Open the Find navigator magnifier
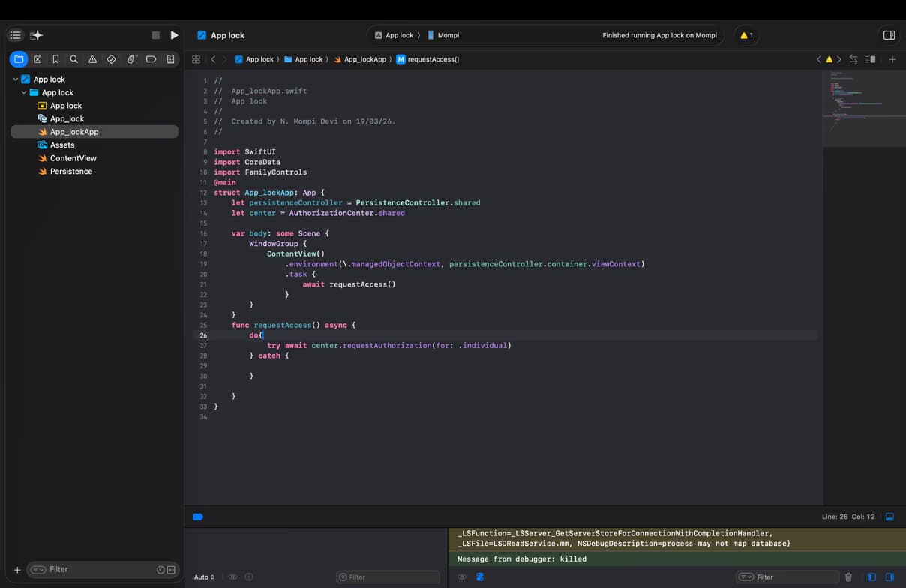Image resolution: width=906 pixels, height=588 pixels. [73, 59]
